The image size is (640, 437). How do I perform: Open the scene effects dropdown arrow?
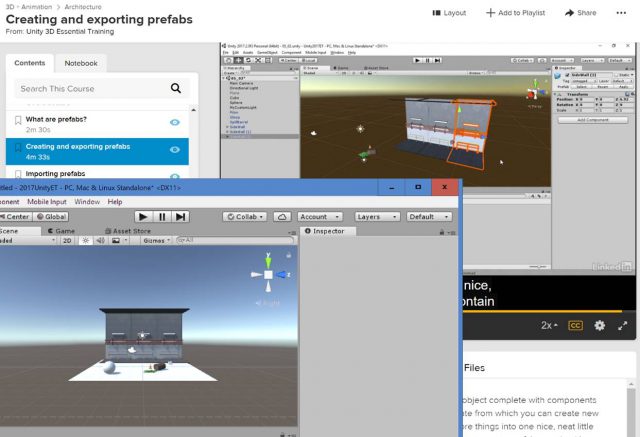coord(126,240)
